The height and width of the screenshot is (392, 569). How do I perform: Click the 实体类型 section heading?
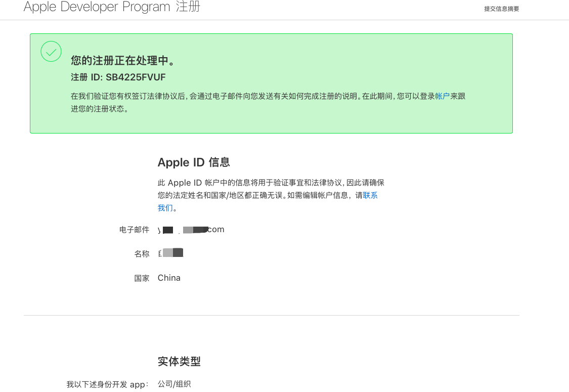click(179, 362)
